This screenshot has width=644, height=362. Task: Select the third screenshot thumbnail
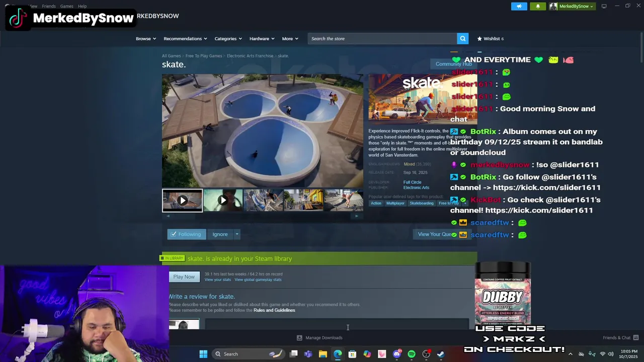pyautogui.click(x=263, y=200)
